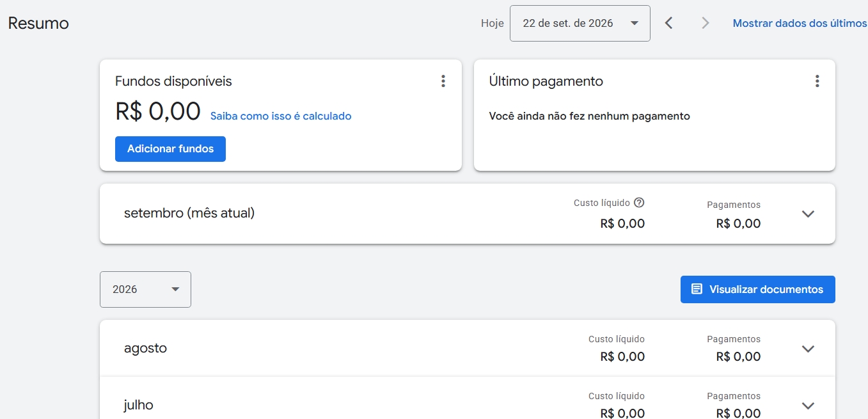Viewport: 868px width, 419px height.
Task: Click agosto Pagamentos R$ 0,00 value
Action: pos(738,357)
